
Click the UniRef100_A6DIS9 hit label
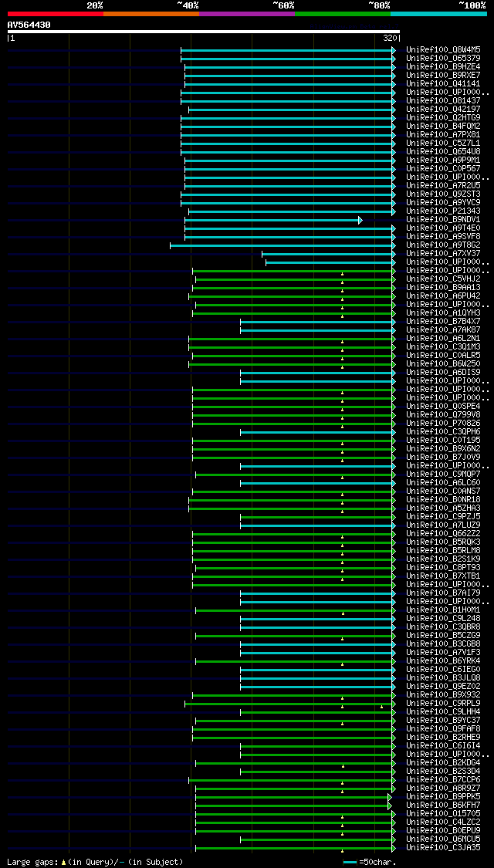(x=443, y=373)
